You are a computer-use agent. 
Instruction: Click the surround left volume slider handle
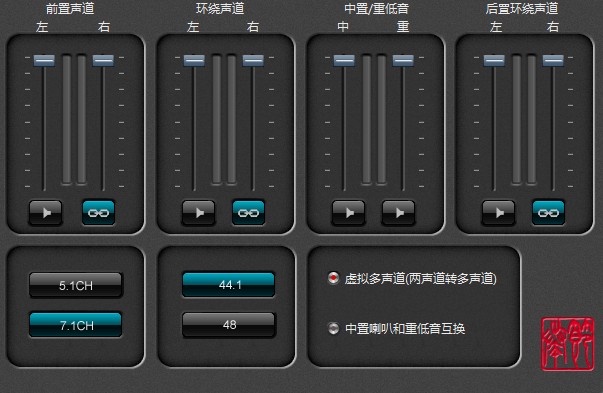[x=194, y=60]
